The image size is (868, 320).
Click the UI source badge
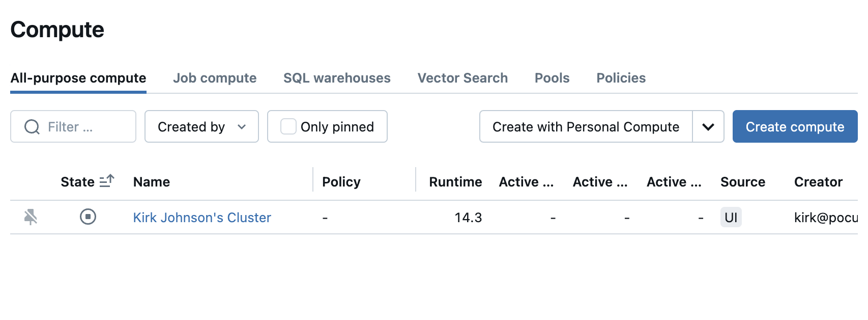[731, 218]
